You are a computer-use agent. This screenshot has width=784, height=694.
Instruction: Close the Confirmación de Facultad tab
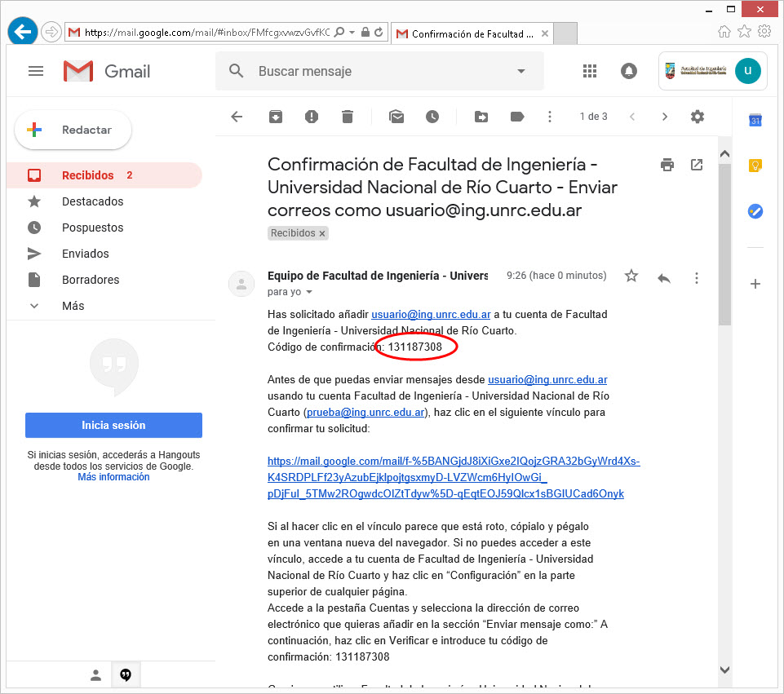click(x=545, y=33)
